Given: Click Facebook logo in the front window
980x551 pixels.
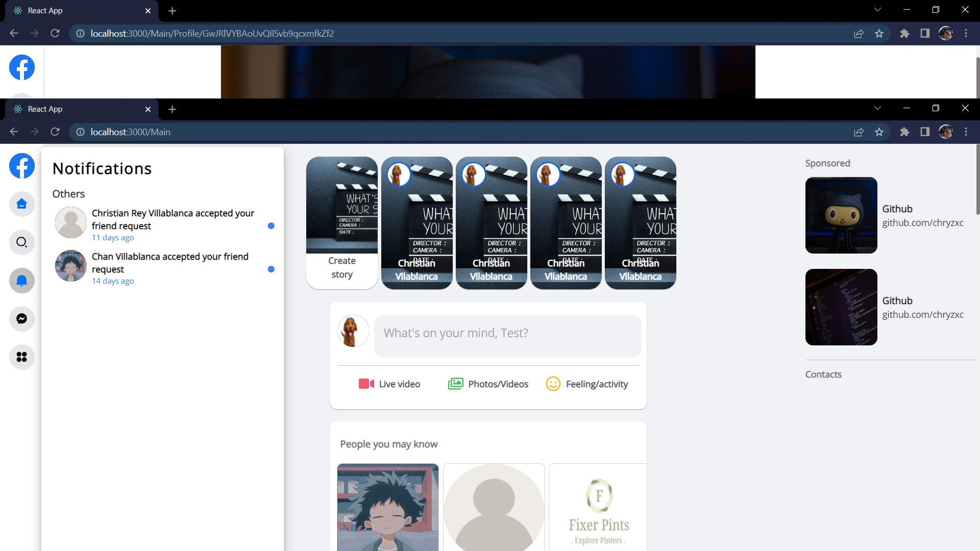Looking at the screenshot, I should [22, 166].
